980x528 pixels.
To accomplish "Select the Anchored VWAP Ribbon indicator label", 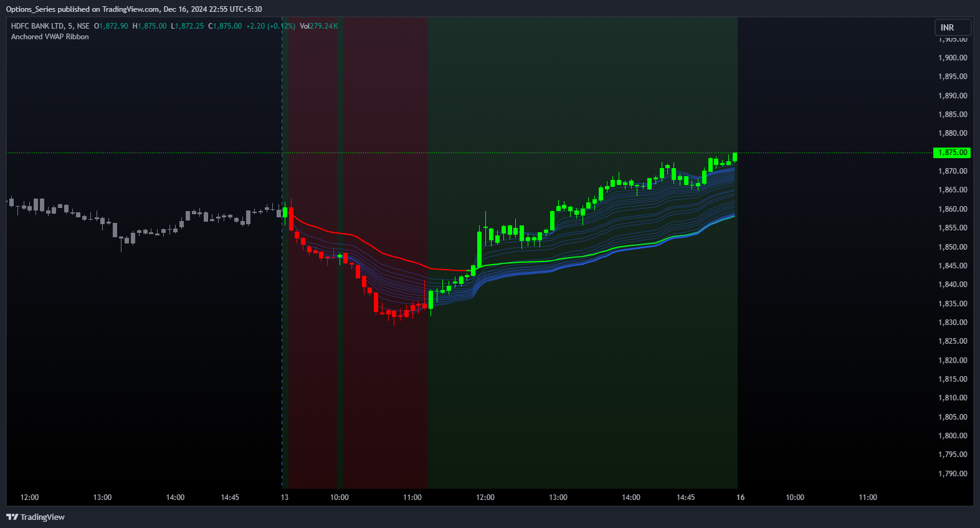I will coord(50,37).
